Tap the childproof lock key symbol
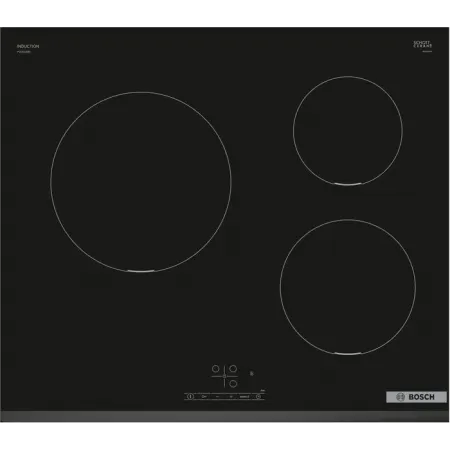450x450 pixels. point(204,396)
